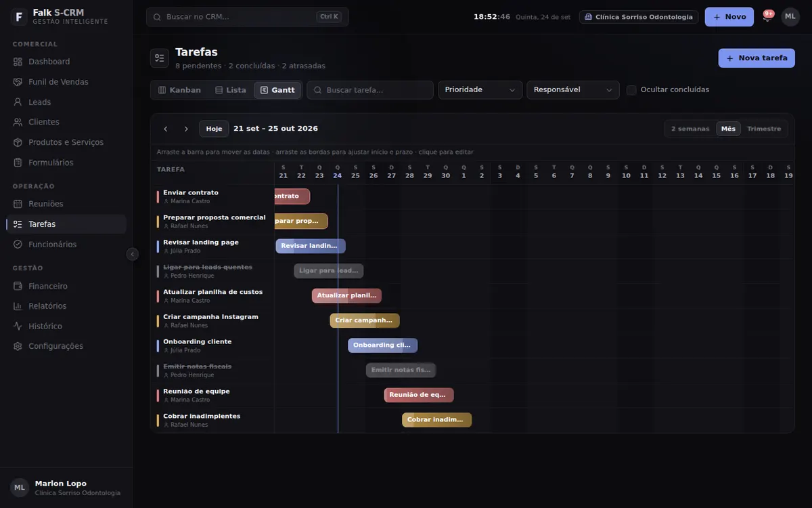
Task: Select the Gantt view tab
Action: 278,90
